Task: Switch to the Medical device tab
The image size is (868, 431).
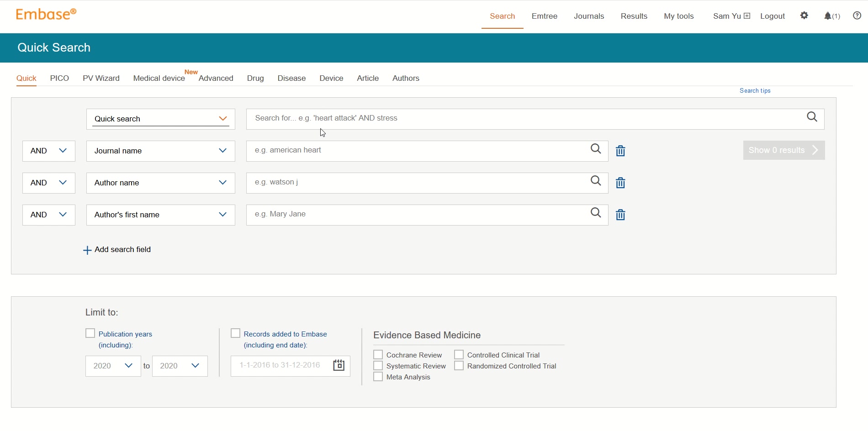Action: tap(159, 78)
